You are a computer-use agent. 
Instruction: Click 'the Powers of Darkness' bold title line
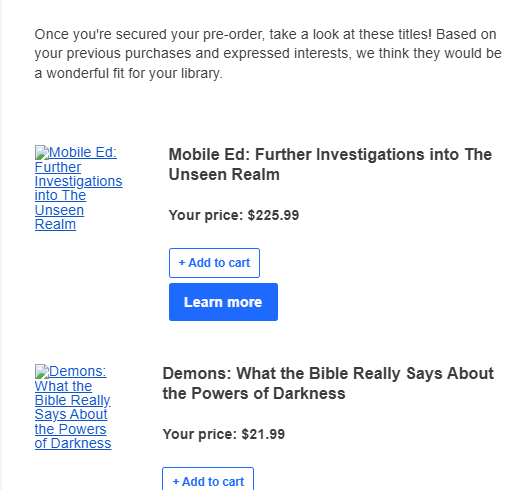pos(254,393)
